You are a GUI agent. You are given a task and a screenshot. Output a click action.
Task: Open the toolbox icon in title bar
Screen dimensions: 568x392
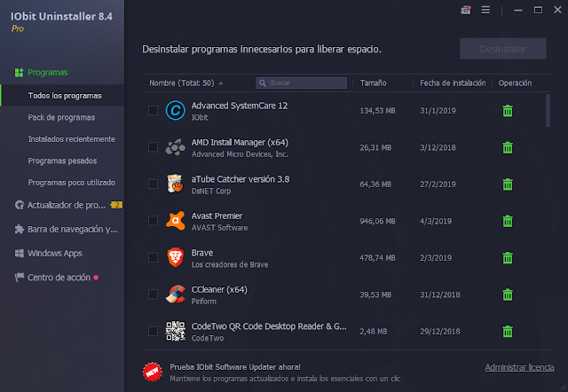(466, 10)
